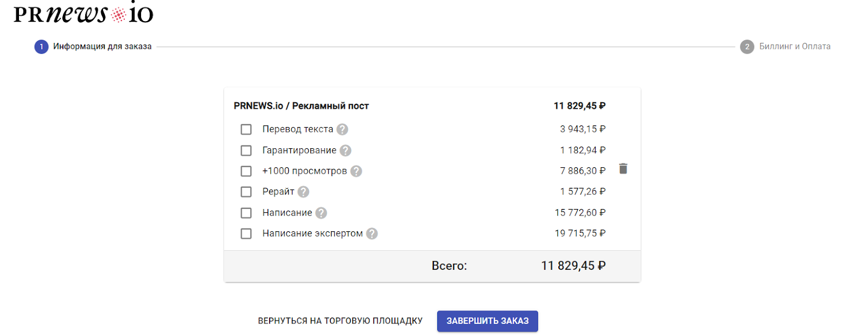
Task: Select the Написание checkbox
Action: click(246, 213)
